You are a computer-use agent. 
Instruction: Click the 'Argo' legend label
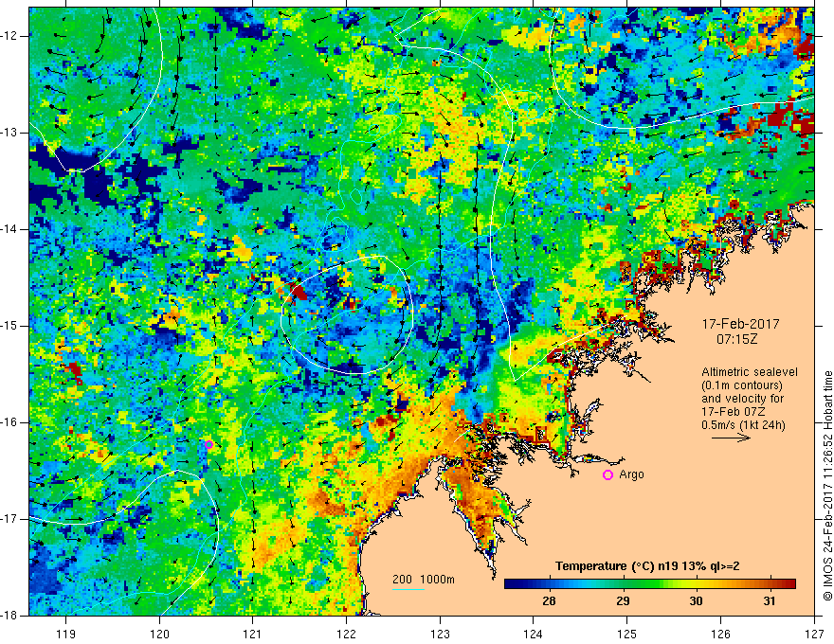(x=631, y=474)
